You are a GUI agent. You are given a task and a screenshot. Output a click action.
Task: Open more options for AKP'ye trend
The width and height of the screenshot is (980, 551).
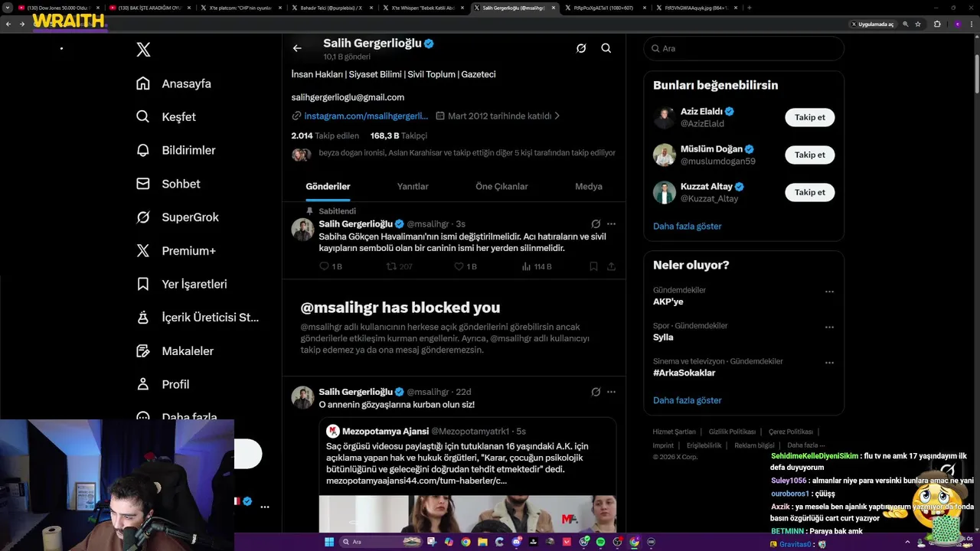point(829,292)
